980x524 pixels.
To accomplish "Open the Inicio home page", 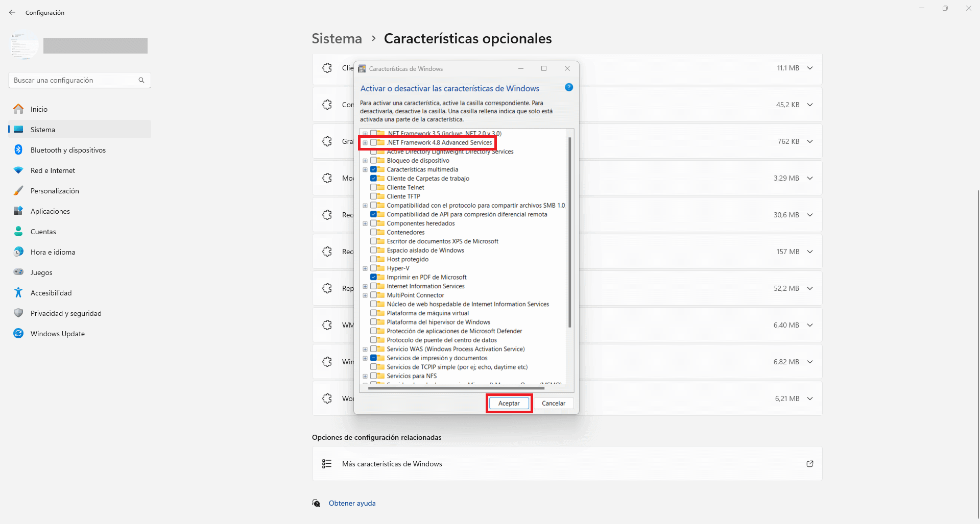I will click(x=80, y=109).
